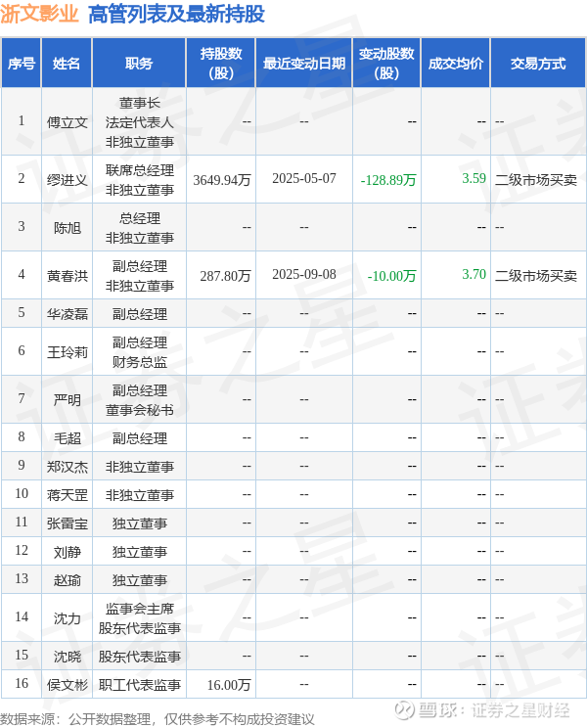
Task: Click row number 16
Action: 22,683
